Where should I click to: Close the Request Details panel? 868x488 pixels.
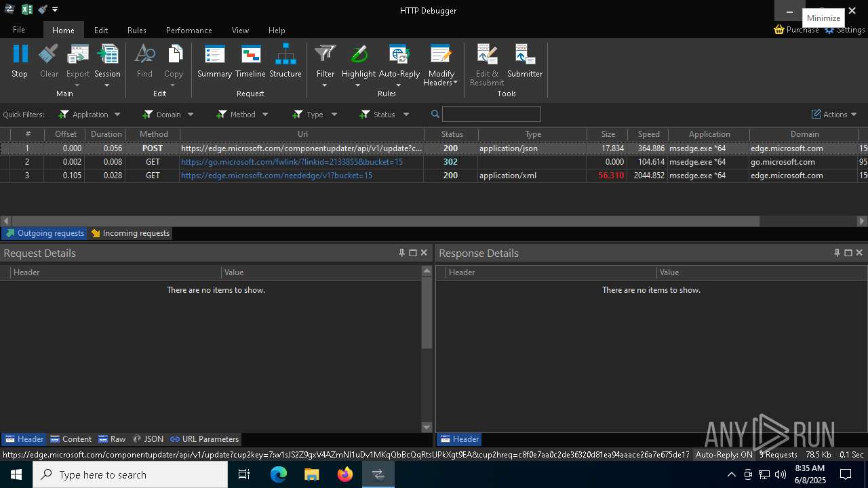pyautogui.click(x=424, y=253)
